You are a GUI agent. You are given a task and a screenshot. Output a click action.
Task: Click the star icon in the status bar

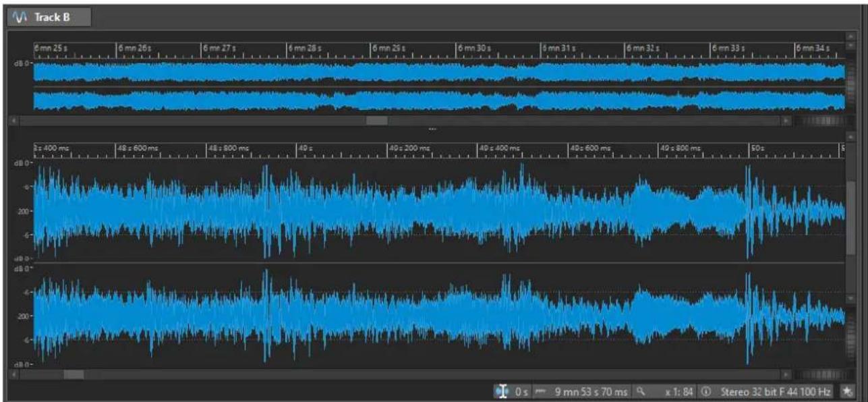point(848,391)
